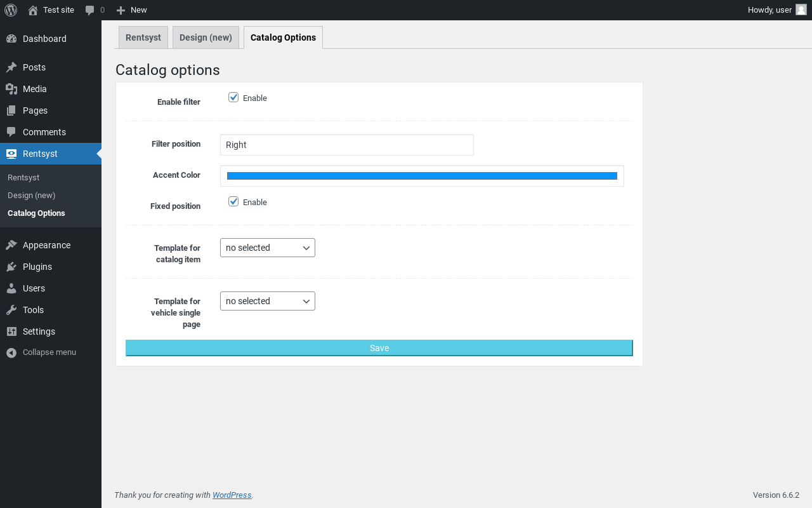This screenshot has height=508, width=812.
Task: Click the Dashboard gauge icon
Action: coord(11,39)
